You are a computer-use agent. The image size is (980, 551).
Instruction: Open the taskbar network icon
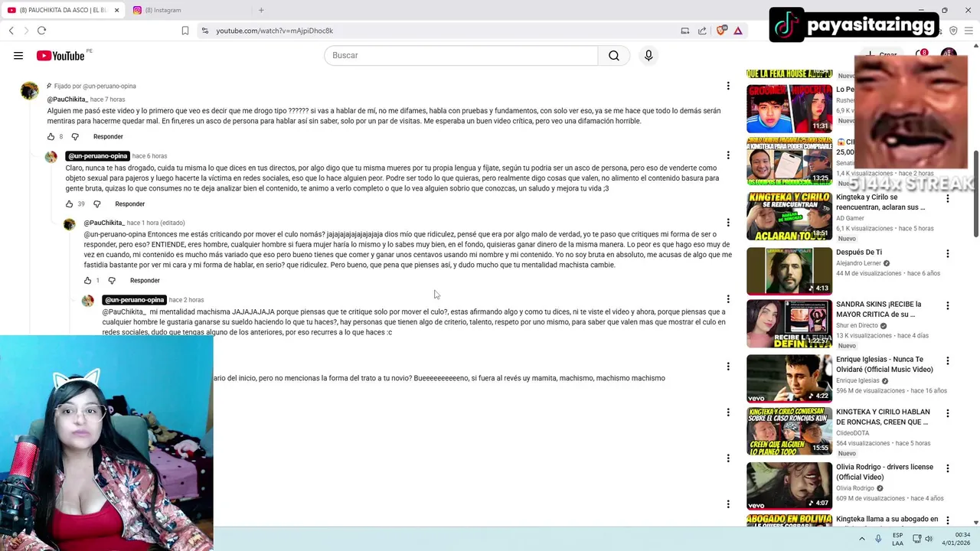(x=916, y=539)
